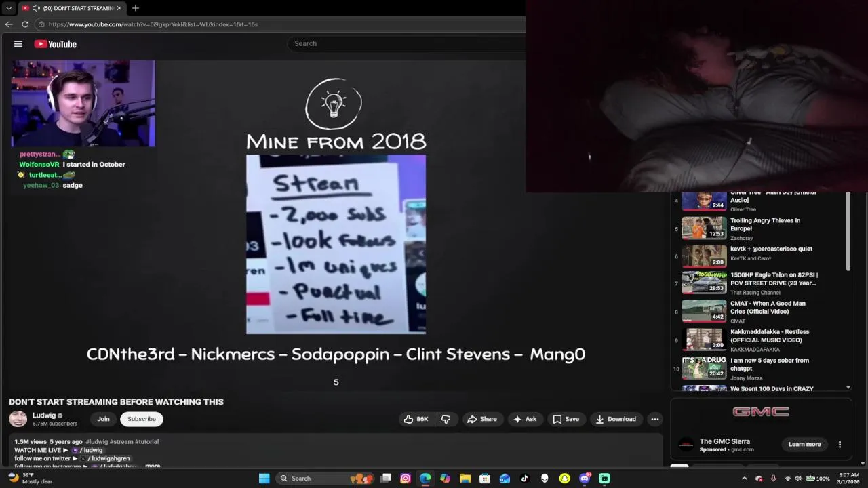Click the microphone tray icon
Screen dimensions: 868x488
pos(773,479)
